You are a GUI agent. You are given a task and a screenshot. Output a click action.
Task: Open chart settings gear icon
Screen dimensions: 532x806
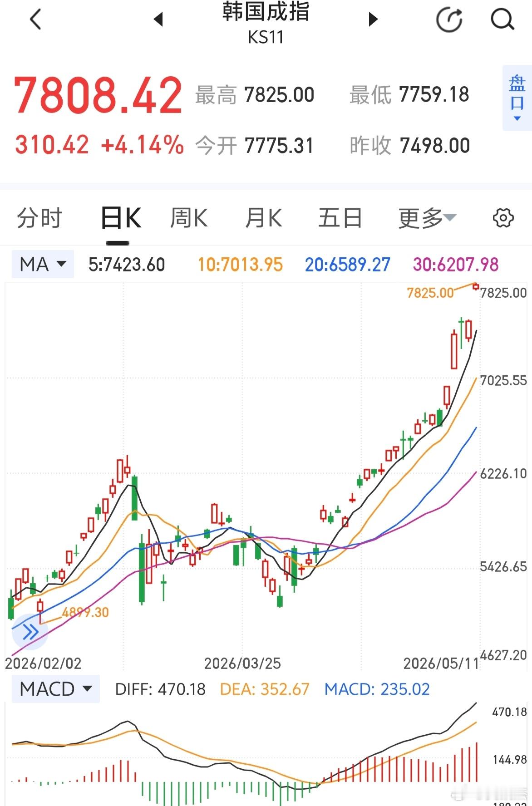click(x=503, y=218)
